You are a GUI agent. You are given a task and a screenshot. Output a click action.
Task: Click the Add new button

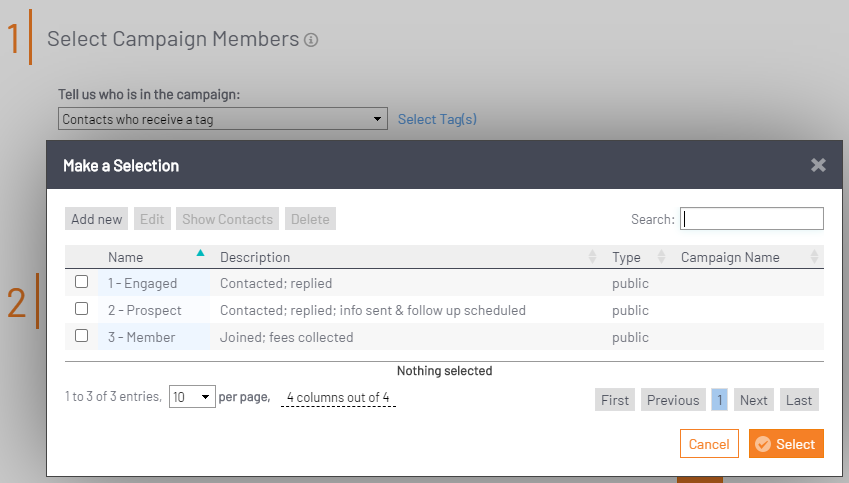(96, 219)
